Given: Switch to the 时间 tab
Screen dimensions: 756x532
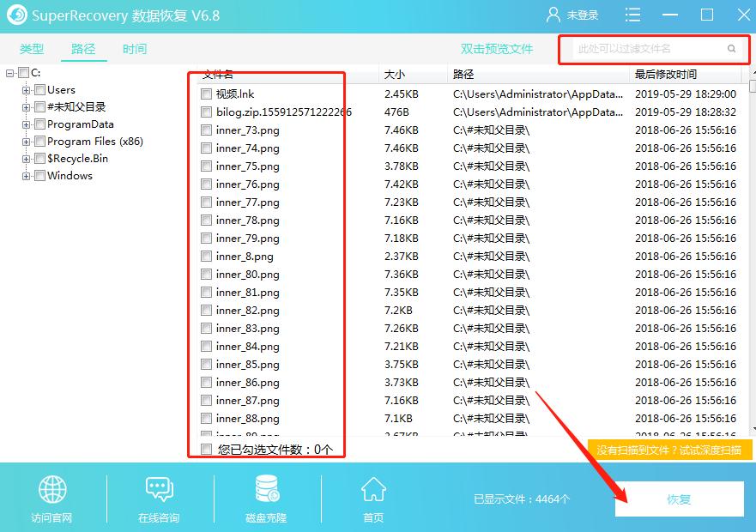Looking at the screenshot, I should point(136,49).
